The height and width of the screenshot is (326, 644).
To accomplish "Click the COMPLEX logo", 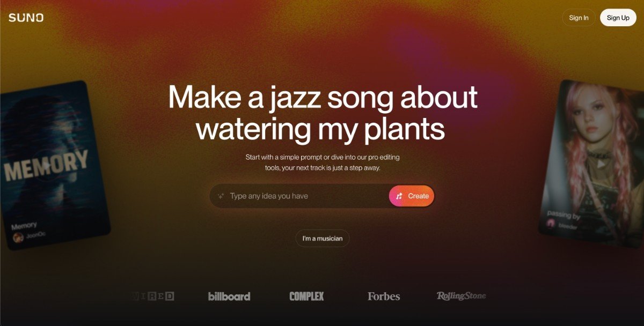I will [x=306, y=296].
